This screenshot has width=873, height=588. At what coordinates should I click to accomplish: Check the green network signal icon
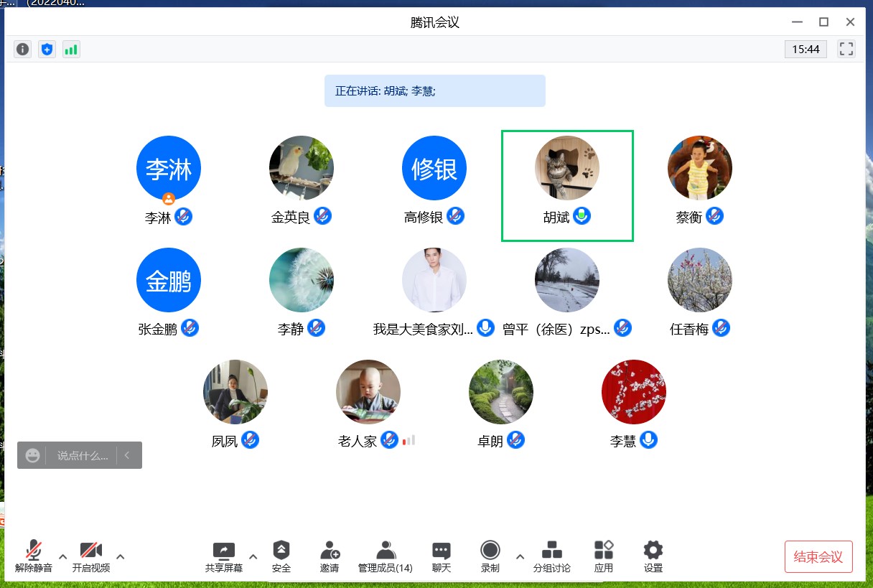click(x=71, y=49)
